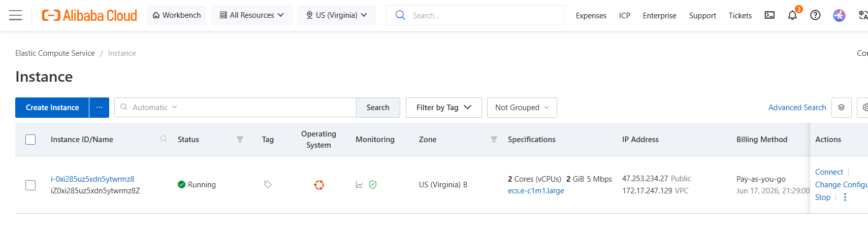Viewport: 868px width, 236px height.
Task: View the instance monitoring chart icon
Action: pyautogui.click(x=360, y=185)
